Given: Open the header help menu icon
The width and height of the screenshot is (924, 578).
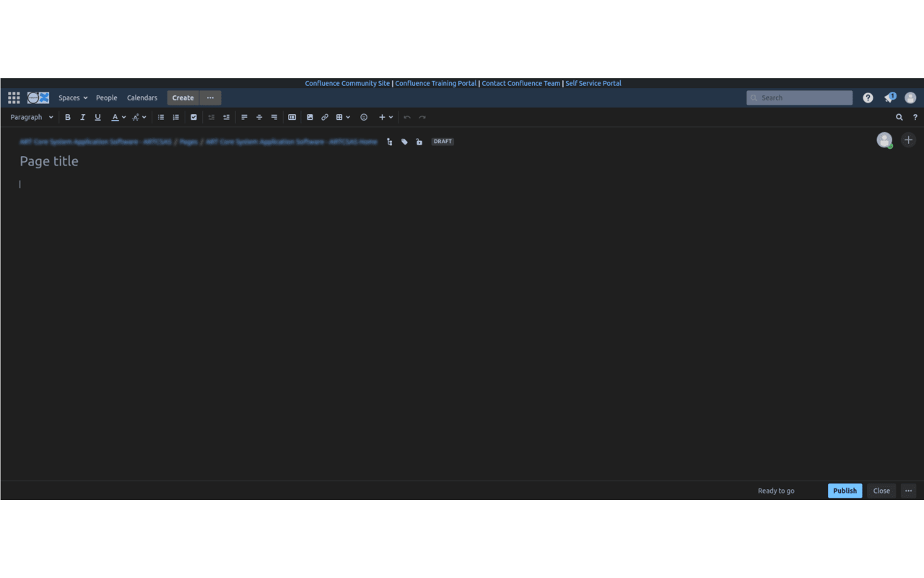Looking at the screenshot, I should click(x=868, y=98).
